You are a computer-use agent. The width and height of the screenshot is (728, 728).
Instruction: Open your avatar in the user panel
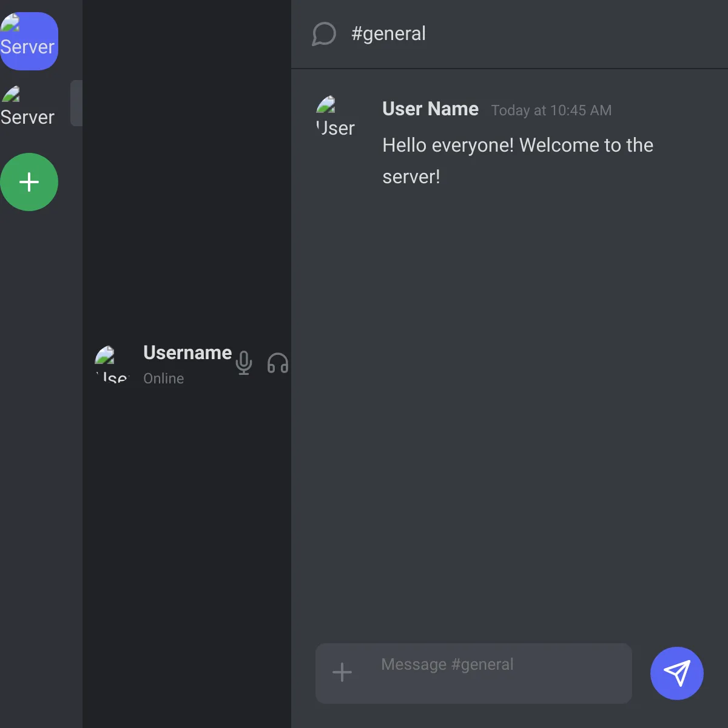click(112, 364)
